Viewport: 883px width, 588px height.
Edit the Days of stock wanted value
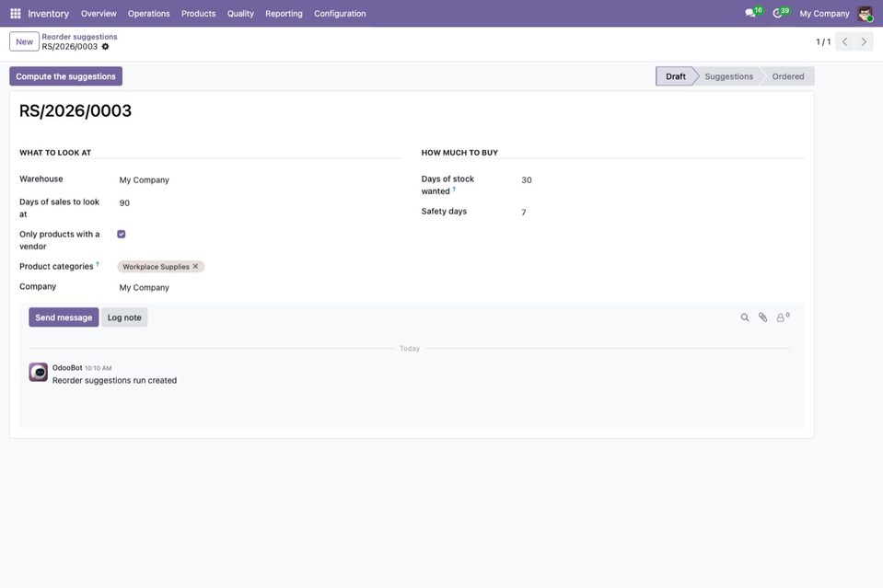(x=662, y=180)
